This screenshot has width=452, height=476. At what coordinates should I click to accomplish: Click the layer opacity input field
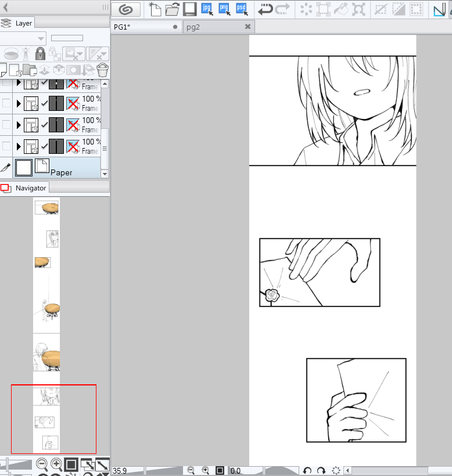[x=67, y=38]
